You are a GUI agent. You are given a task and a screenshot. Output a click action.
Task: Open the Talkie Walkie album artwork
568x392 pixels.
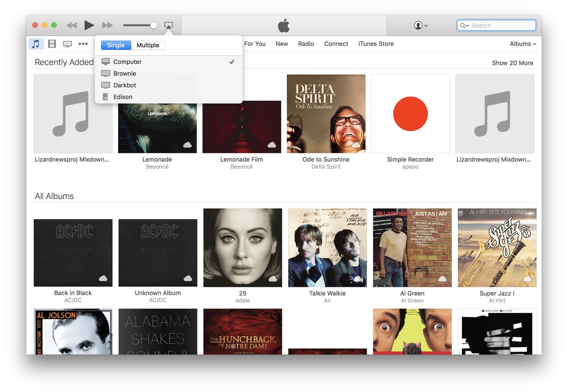point(327,248)
